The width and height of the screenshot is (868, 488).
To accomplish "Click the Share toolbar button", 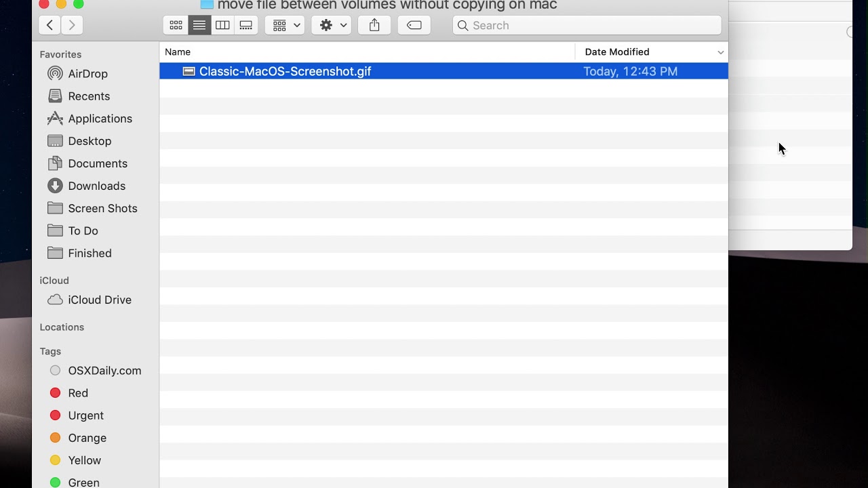I will pos(374,25).
